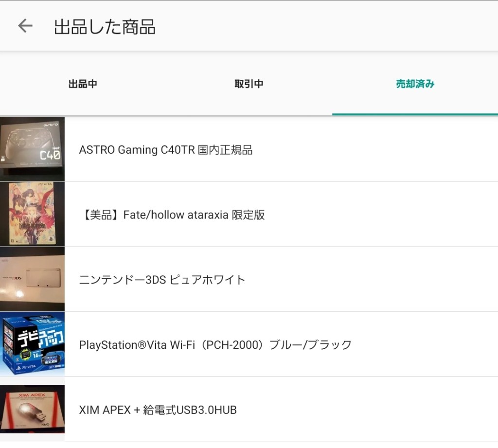Open the Fate/hollow ataraxia cover thumbnail

(32, 214)
